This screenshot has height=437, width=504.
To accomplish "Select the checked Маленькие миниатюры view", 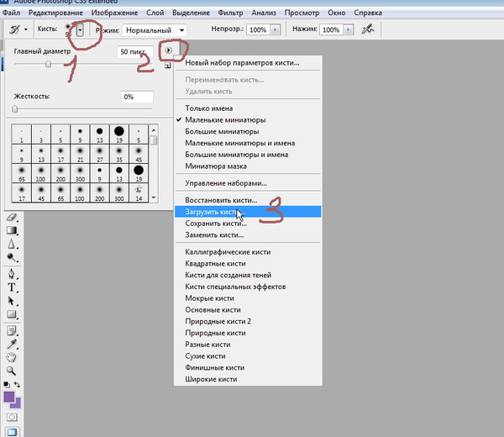I will point(248,119).
